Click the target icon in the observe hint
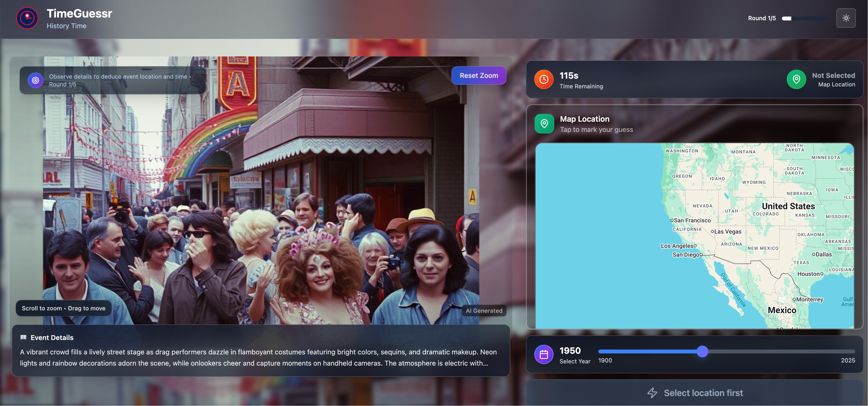The width and height of the screenshot is (868, 406). coord(35,80)
